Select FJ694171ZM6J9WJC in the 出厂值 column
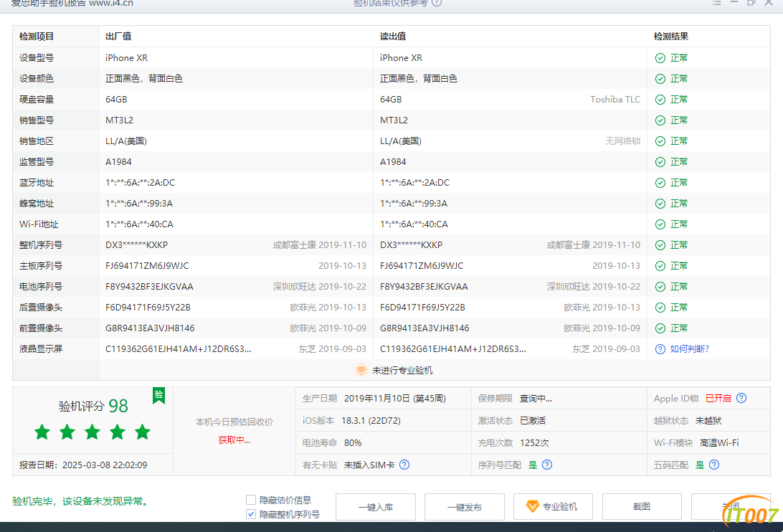This screenshot has width=783, height=532. pos(147,266)
